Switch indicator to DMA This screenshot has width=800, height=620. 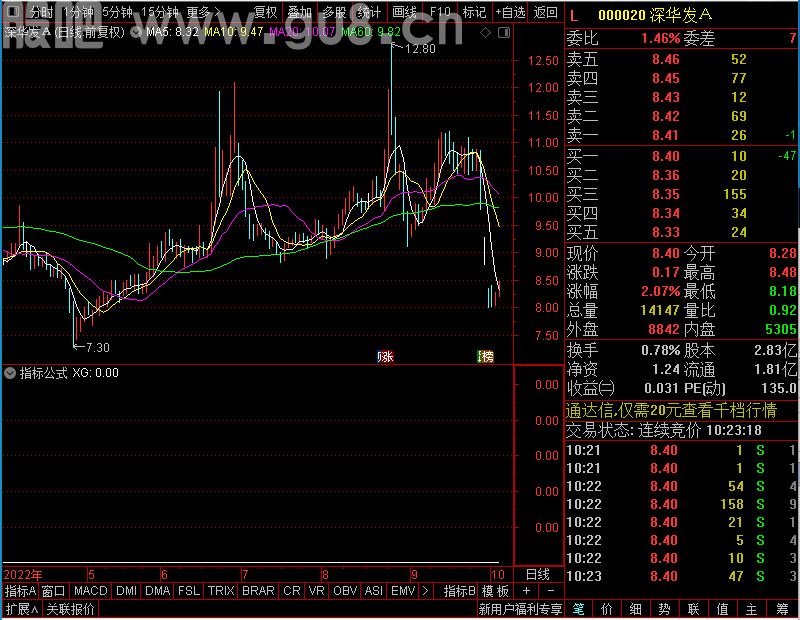click(157, 591)
